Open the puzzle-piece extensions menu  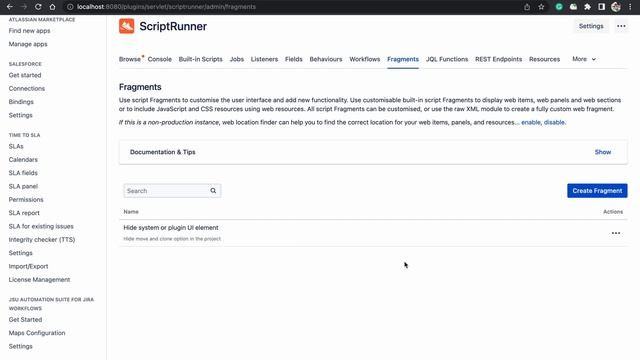pyautogui.click(x=587, y=7)
